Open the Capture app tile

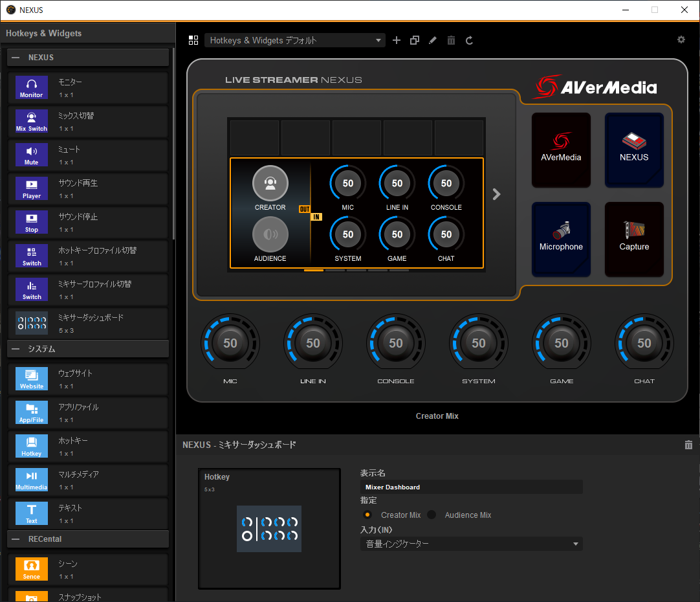634,240
